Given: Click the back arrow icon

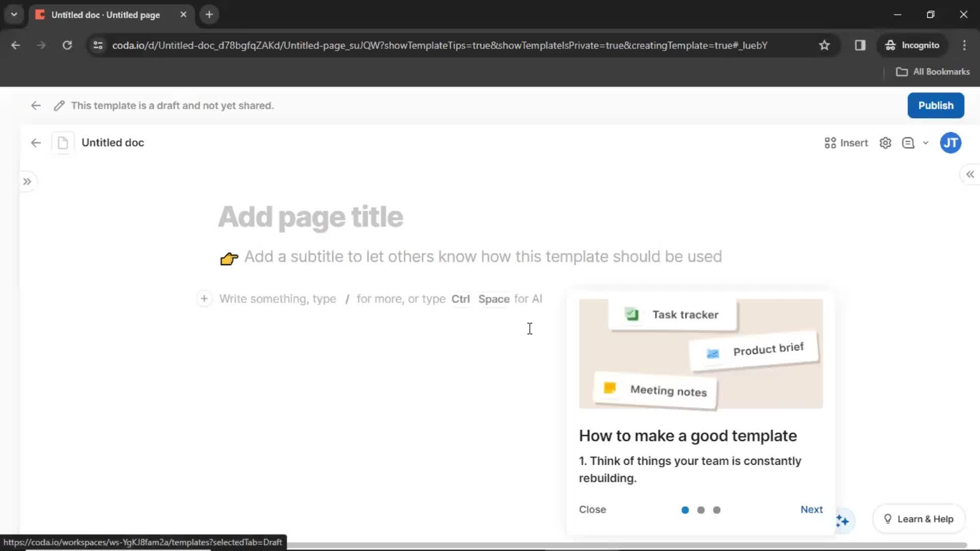Looking at the screenshot, I should click(x=36, y=105).
